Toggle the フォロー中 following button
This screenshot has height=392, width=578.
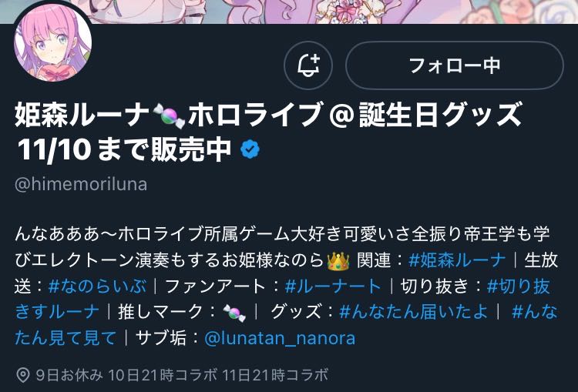coord(455,65)
